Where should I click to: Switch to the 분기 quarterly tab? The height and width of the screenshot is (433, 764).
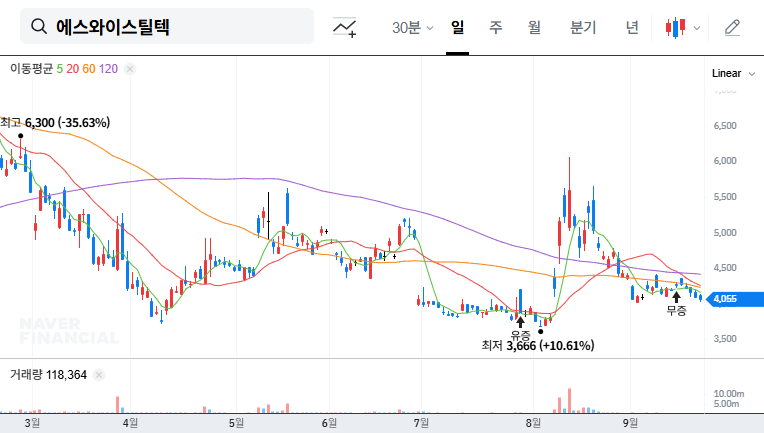pyautogui.click(x=583, y=27)
